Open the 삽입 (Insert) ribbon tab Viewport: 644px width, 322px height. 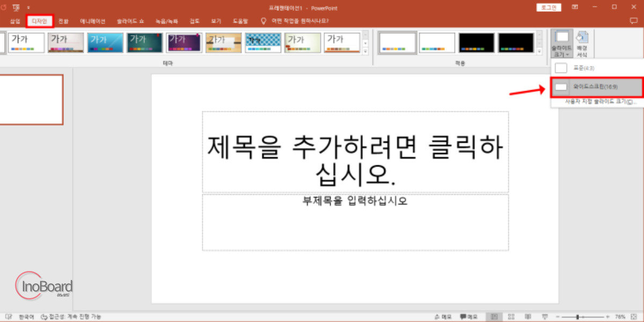click(x=15, y=21)
